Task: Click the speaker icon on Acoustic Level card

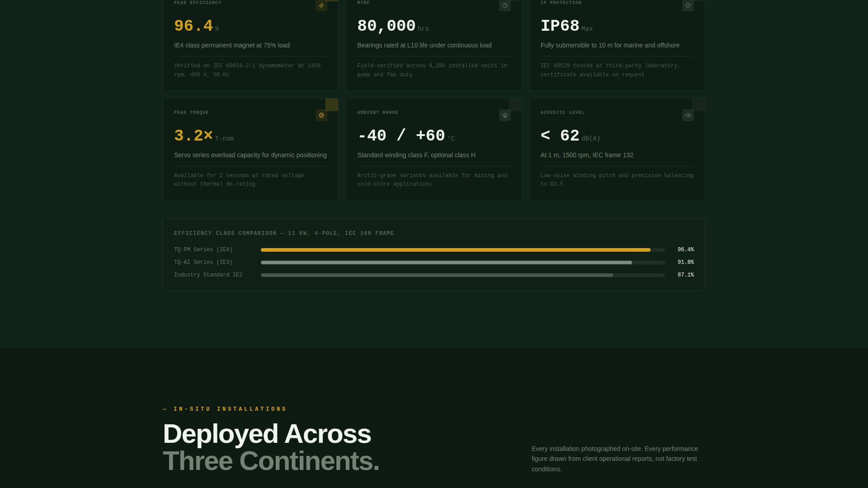Action: [x=688, y=115]
